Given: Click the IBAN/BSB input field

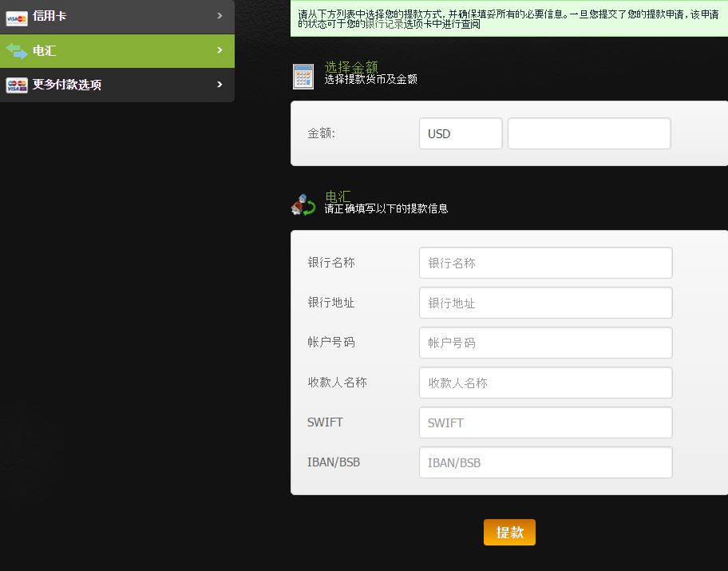Looking at the screenshot, I should click(x=545, y=462).
